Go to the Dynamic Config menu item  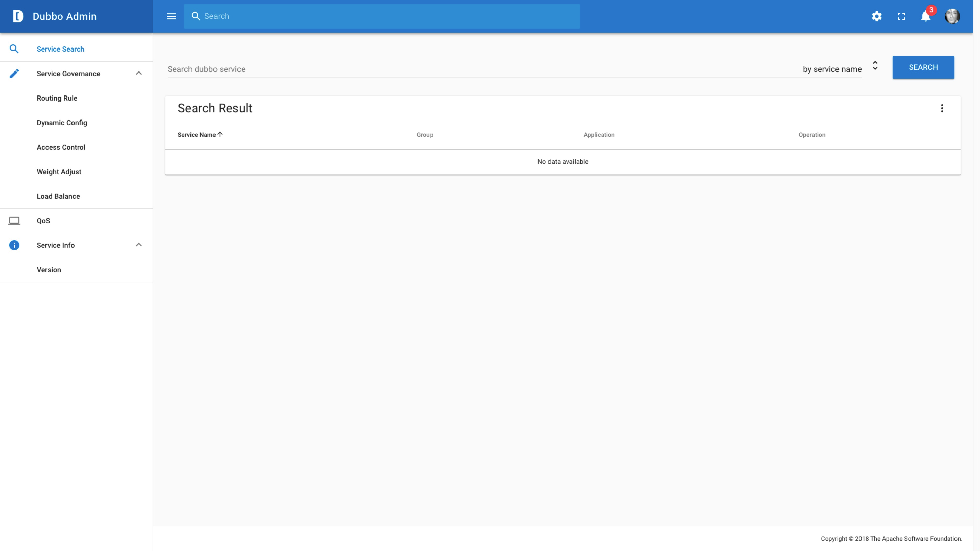(62, 123)
